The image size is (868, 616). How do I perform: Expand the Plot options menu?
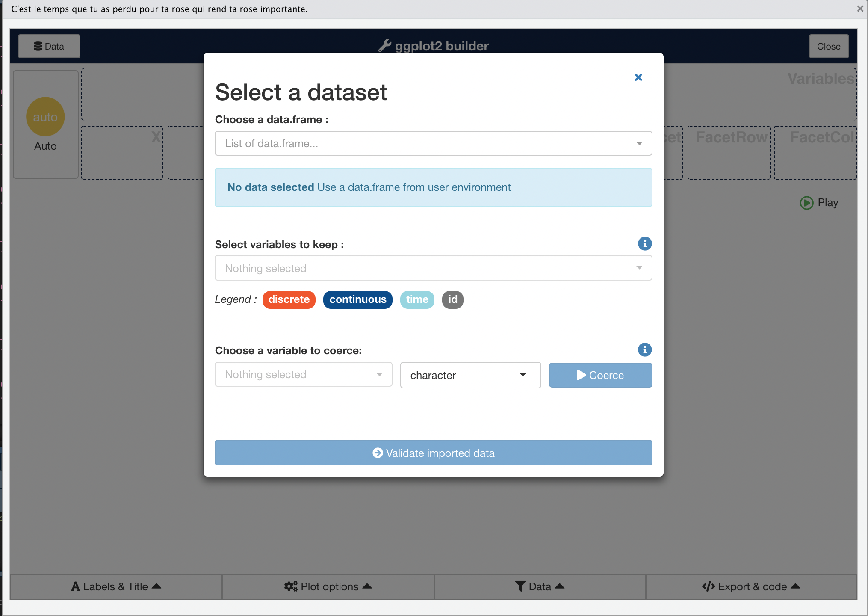coord(328,586)
